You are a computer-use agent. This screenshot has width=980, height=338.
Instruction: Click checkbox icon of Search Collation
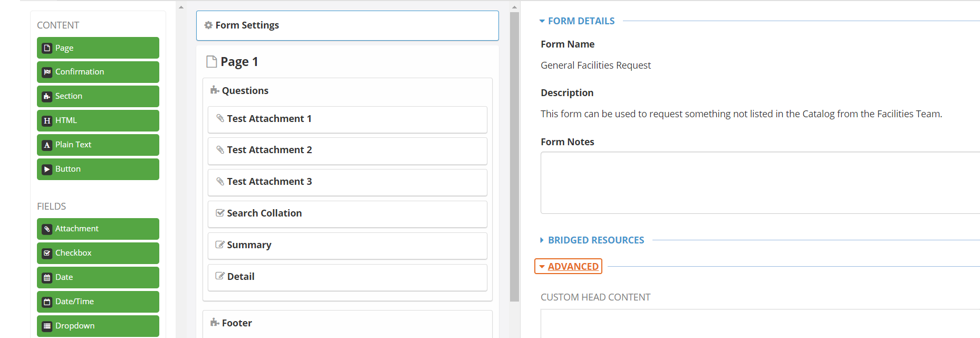[x=220, y=213]
